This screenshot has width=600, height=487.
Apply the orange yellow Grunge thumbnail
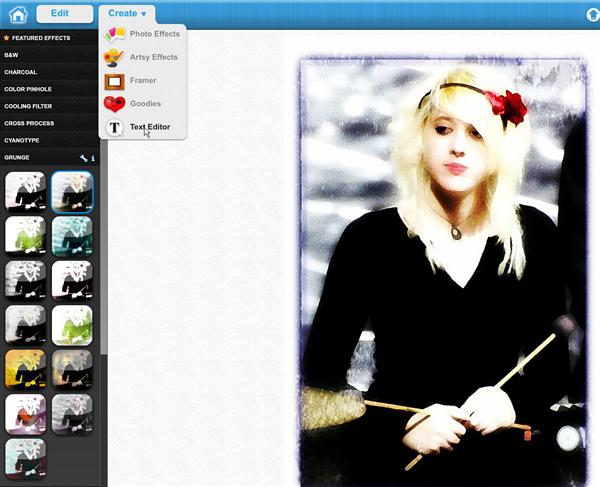coord(26,369)
